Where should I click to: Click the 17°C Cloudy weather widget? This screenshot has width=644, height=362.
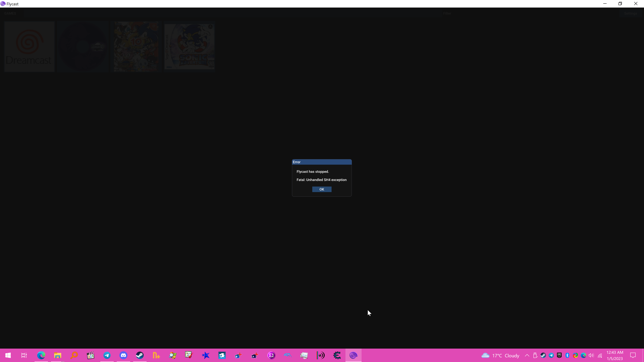(500, 355)
